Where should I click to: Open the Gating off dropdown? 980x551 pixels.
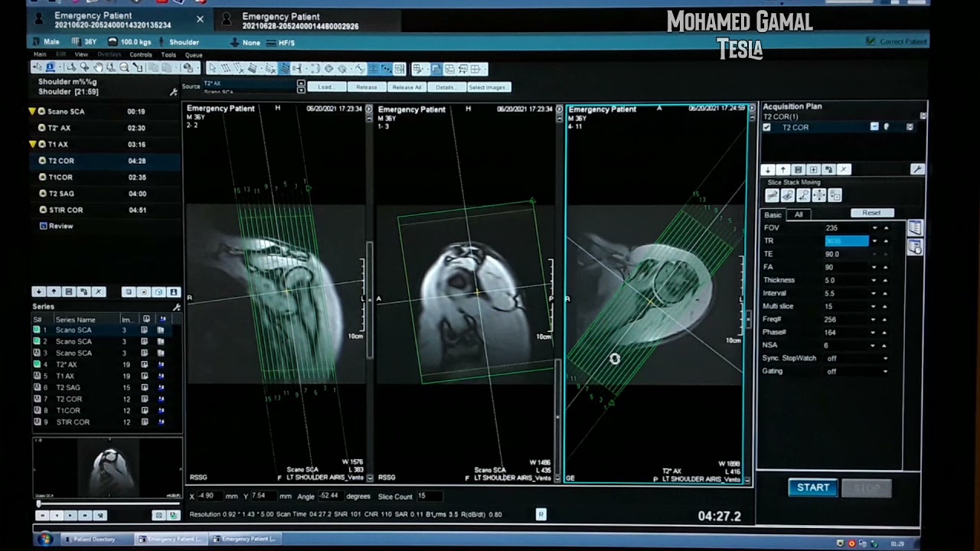[x=886, y=371]
